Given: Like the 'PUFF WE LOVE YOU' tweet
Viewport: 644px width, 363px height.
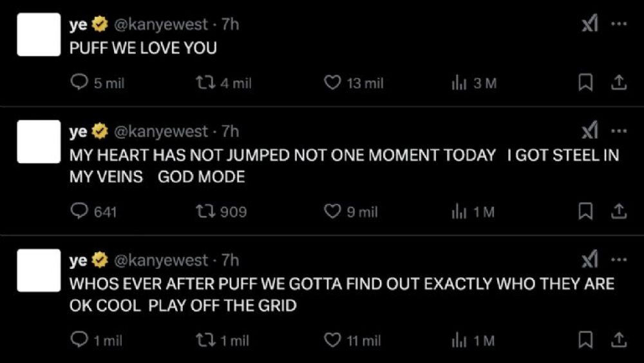Looking at the screenshot, I should coord(332,83).
